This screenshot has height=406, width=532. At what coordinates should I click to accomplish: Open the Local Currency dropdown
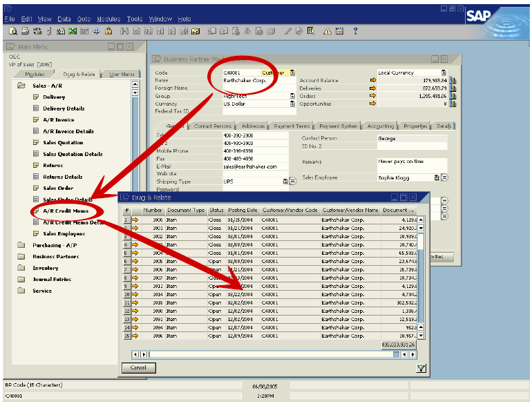tap(444, 72)
